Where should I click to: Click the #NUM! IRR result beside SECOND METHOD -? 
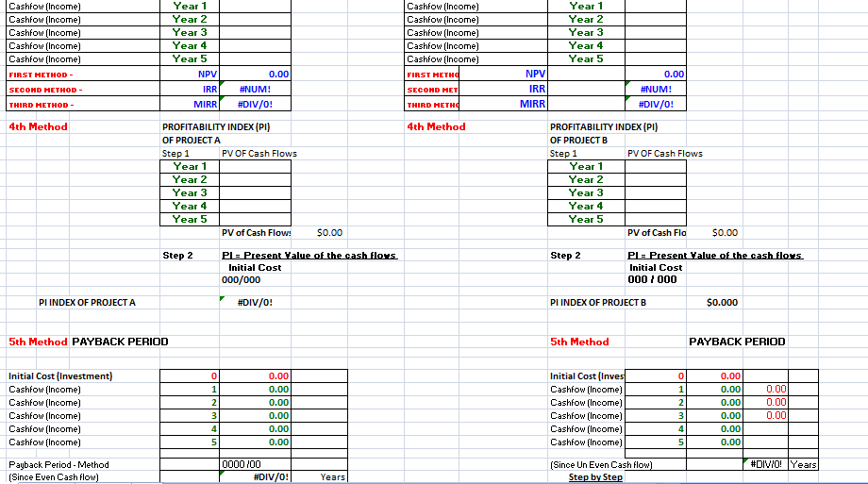click(255, 89)
